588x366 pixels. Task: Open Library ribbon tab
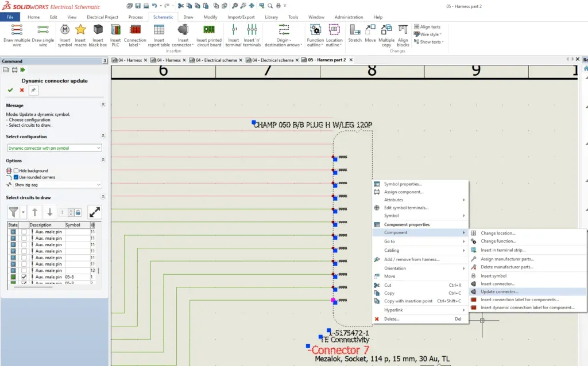coord(271,17)
